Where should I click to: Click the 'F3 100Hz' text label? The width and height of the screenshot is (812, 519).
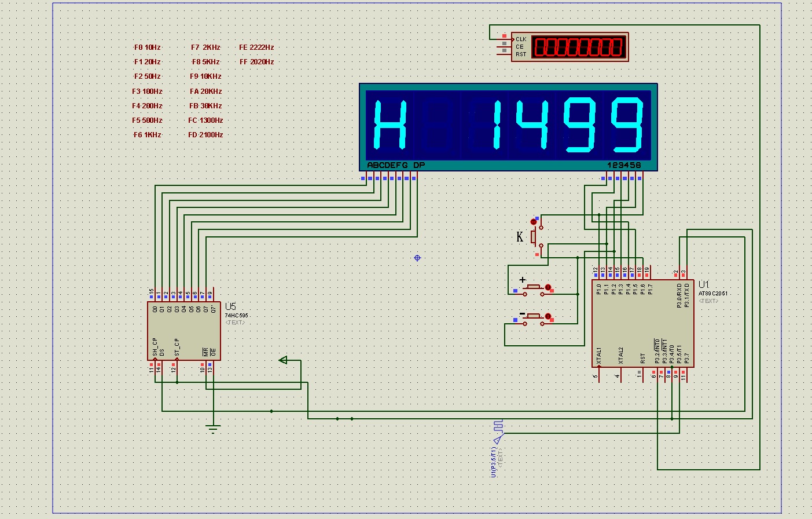tap(147, 92)
